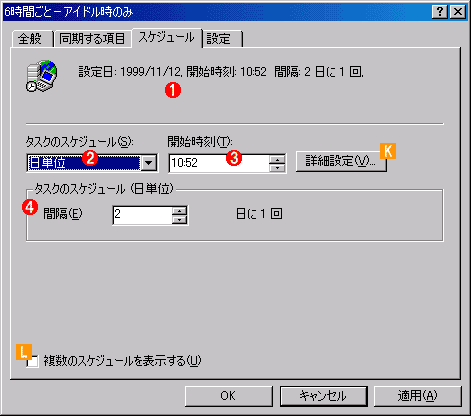Close the dialog with the X button

coord(458,12)
